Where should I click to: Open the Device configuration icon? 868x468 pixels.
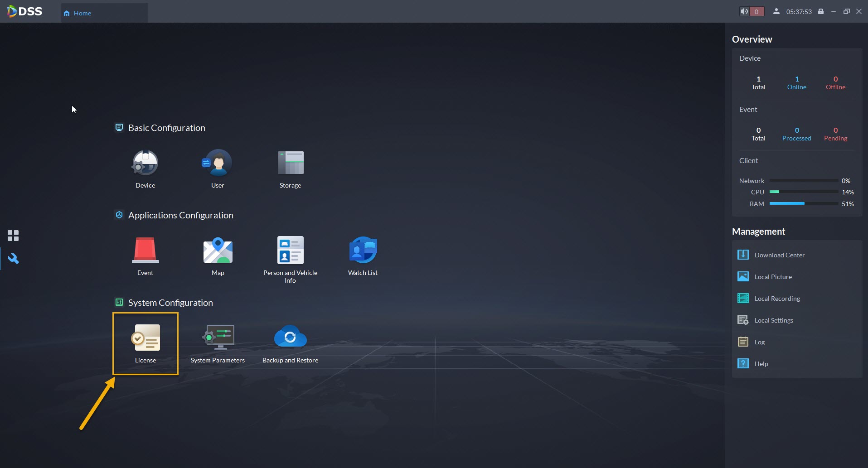pyautogui.click(x=145, y=163)
